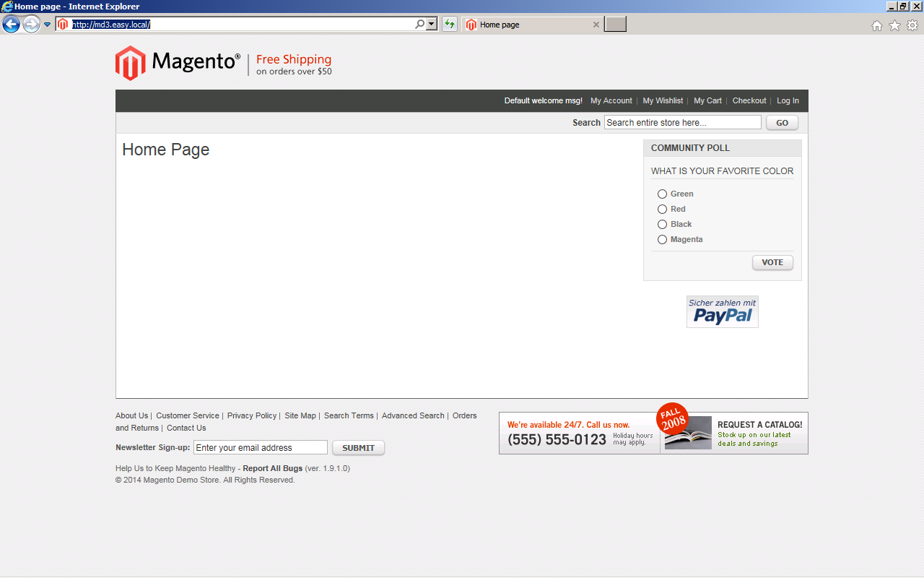This screenshot has width=924, height=578.
Task: Open the Tools gear icon
Action: (x=912, y=25)
